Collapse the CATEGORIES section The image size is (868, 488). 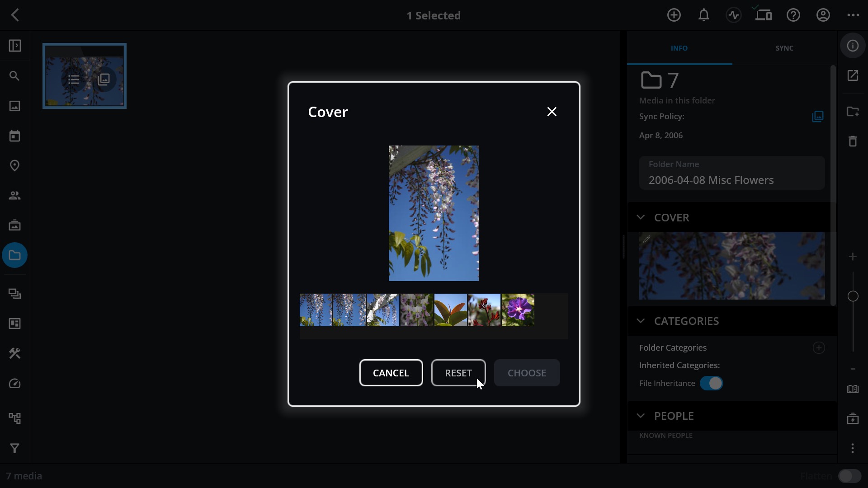point(641,321)
